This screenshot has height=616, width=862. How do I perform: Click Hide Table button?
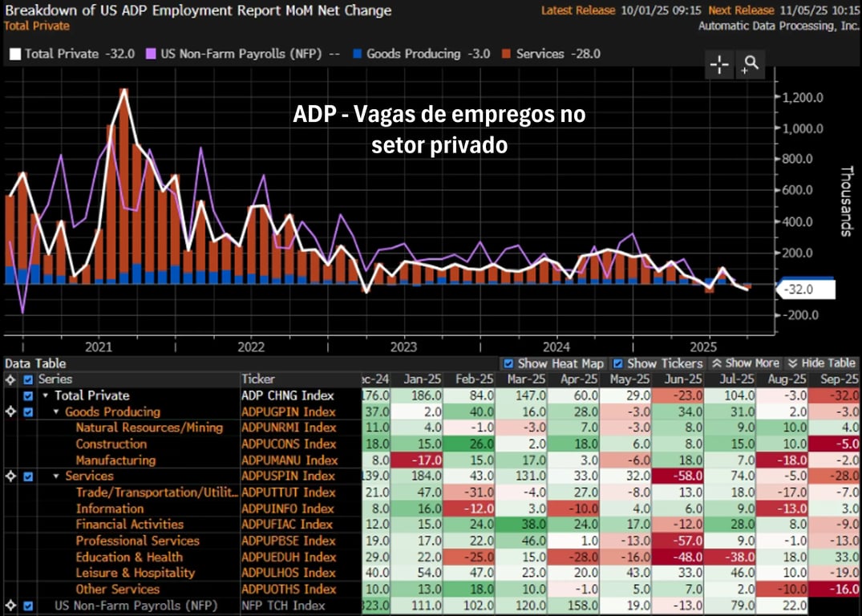[x=821, y=363]
